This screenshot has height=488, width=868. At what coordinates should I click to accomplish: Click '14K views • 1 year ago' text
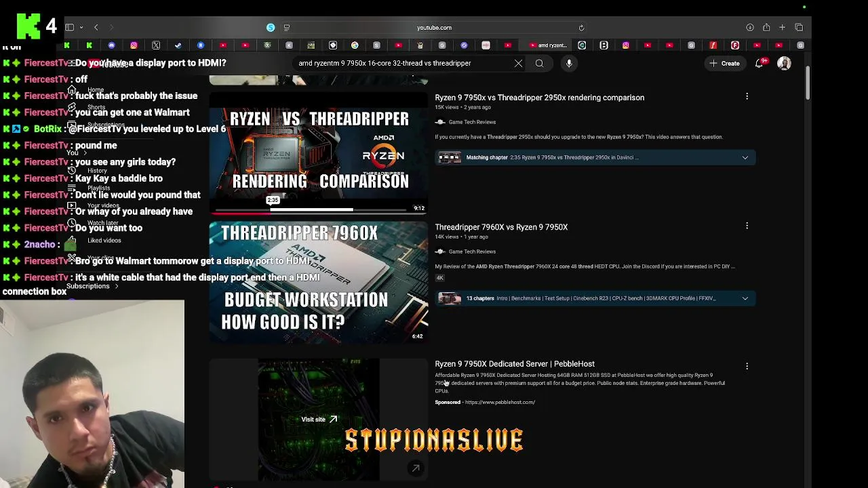[461, 237]
